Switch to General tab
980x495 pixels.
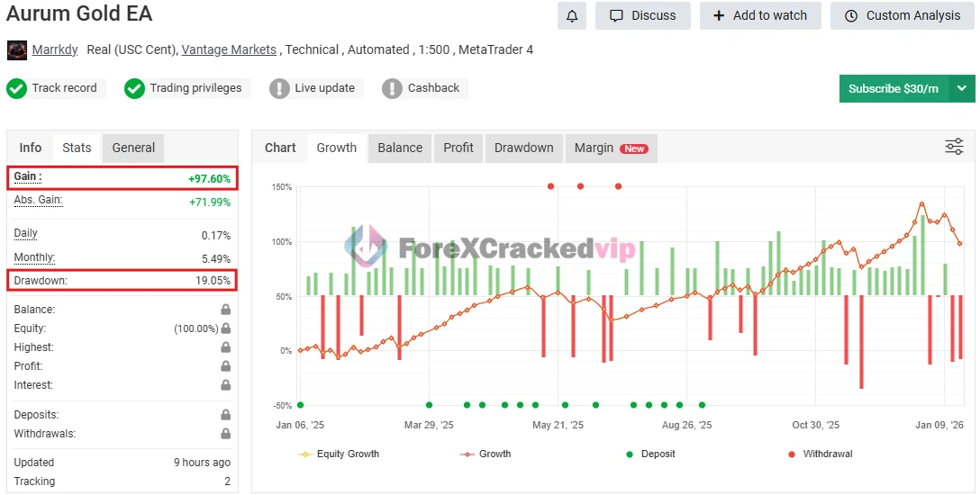pos(133,148)
